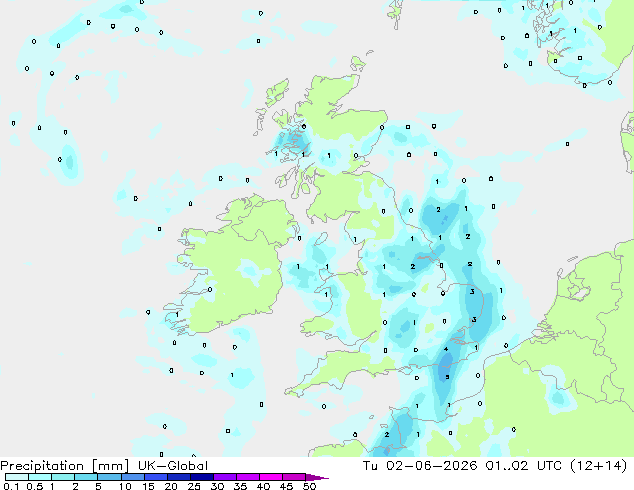634x490 pixels.
Task: Click the "4" precipitation value on the map
Action: pos(446,349)
